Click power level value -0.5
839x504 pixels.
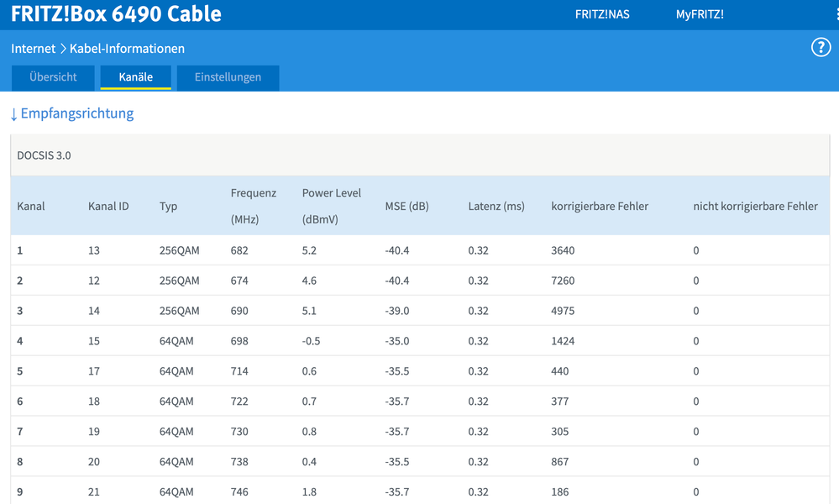[311, 341]
